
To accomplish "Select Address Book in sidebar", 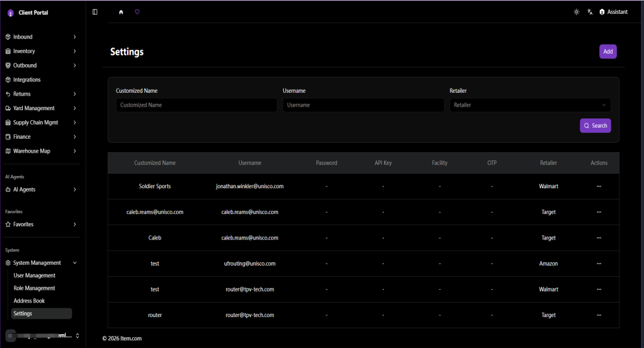I will pos(29,301).
